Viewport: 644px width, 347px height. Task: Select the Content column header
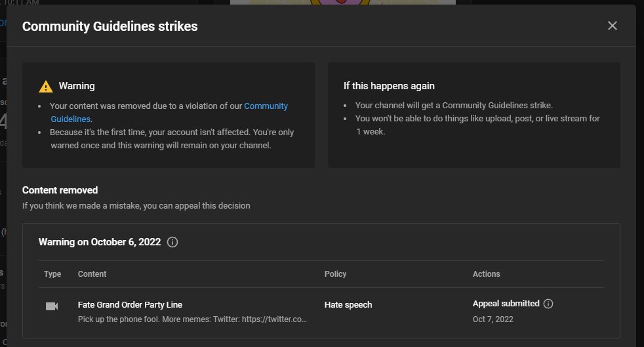[92, 274]
